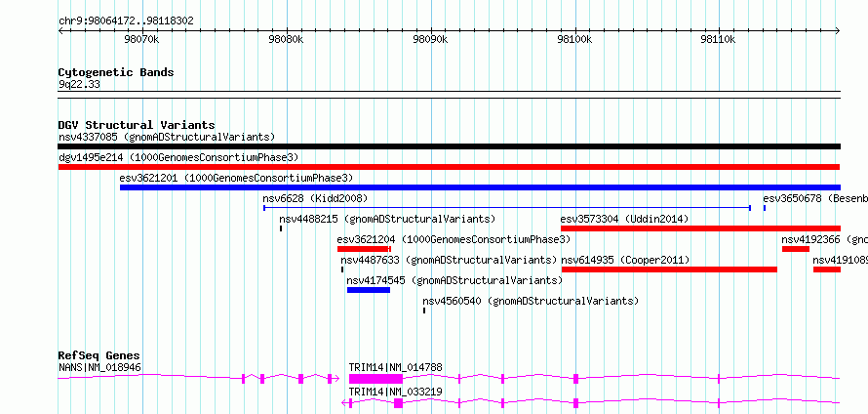Click the black nsv4337085 variant bar
The width and height of the screenshot is (868, 414).
[449, 146]
